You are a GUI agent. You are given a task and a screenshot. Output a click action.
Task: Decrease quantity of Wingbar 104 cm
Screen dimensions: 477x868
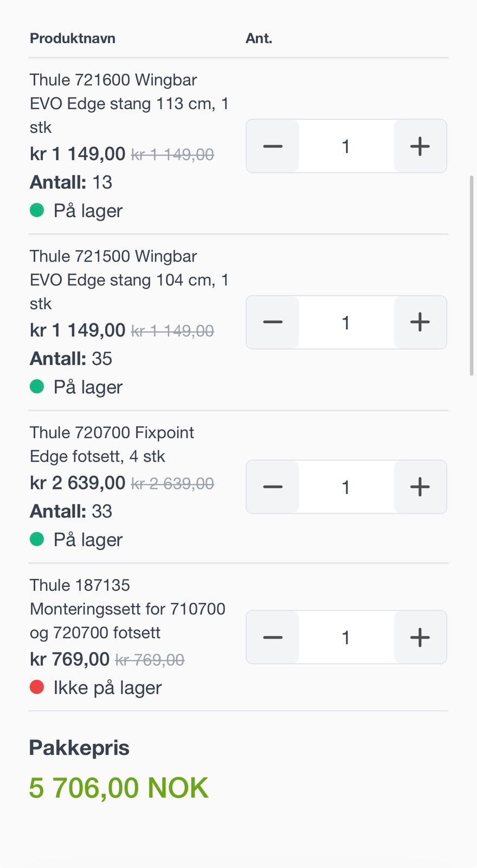(x=273, y=322)
